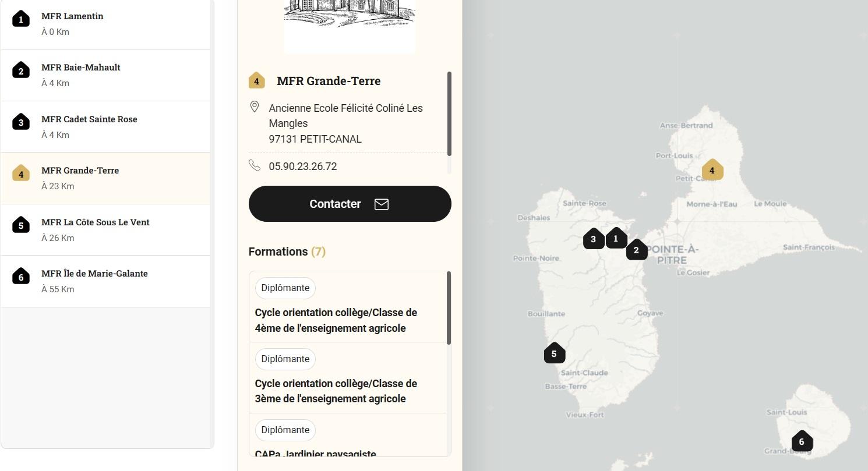Select map marker 6 on Marie-Galante
The height and width of the screenshot is (471, 868).
pyautogui.click(x=802, y=441)
